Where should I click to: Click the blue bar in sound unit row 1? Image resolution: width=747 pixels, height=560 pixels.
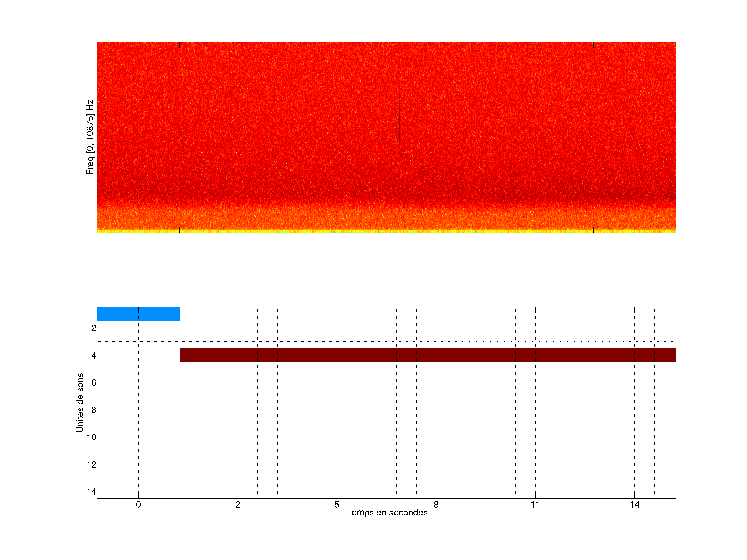coord(138,314)
